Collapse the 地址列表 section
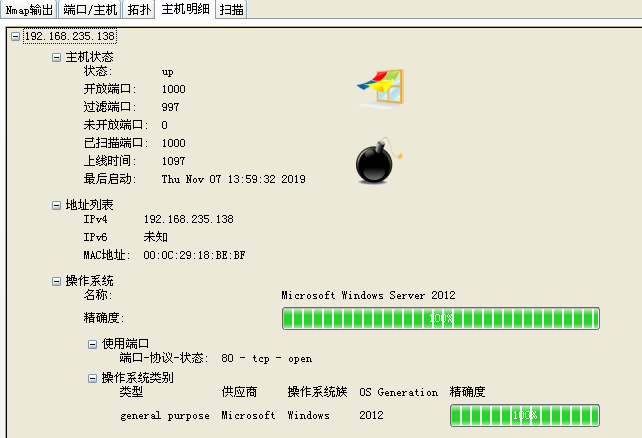The height and width of the screenshot is (438, 642). coord(57,205)
